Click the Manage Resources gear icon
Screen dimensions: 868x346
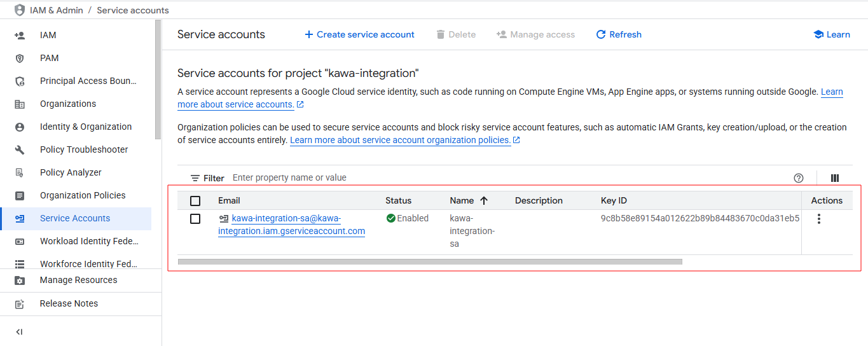(20, 280)
